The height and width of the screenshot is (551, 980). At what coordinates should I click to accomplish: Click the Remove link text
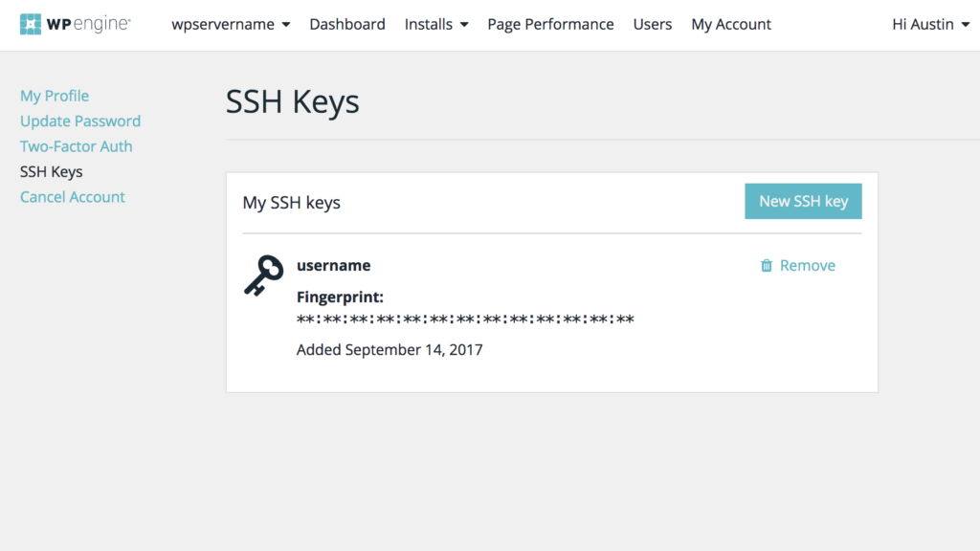[x=808, y=266]
